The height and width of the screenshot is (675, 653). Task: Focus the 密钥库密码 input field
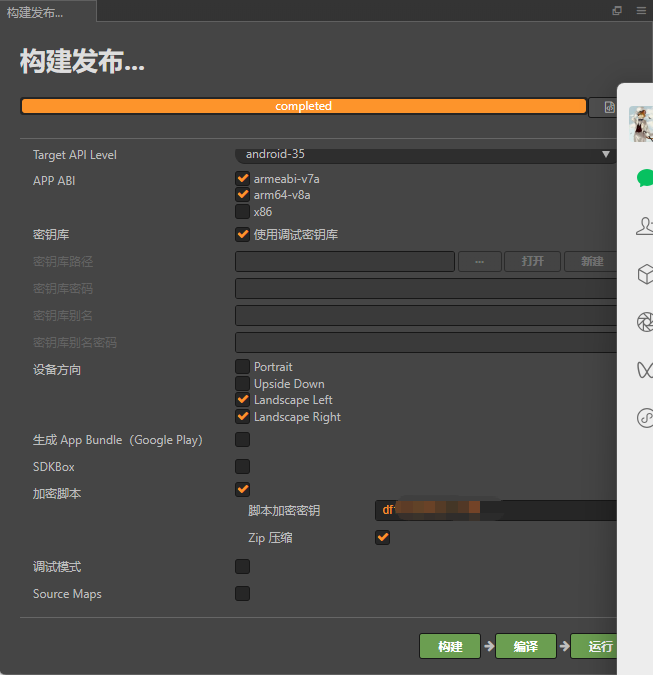(426, 288)
